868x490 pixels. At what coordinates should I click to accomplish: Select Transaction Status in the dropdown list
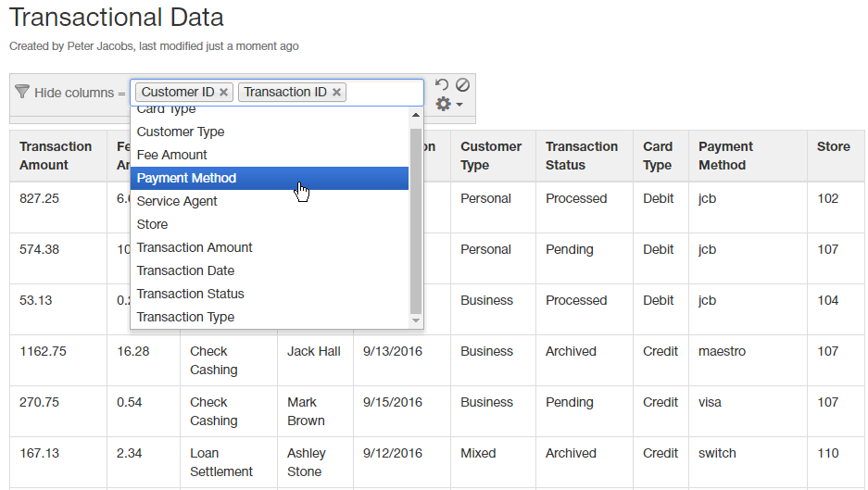click(x=190, y=294)
